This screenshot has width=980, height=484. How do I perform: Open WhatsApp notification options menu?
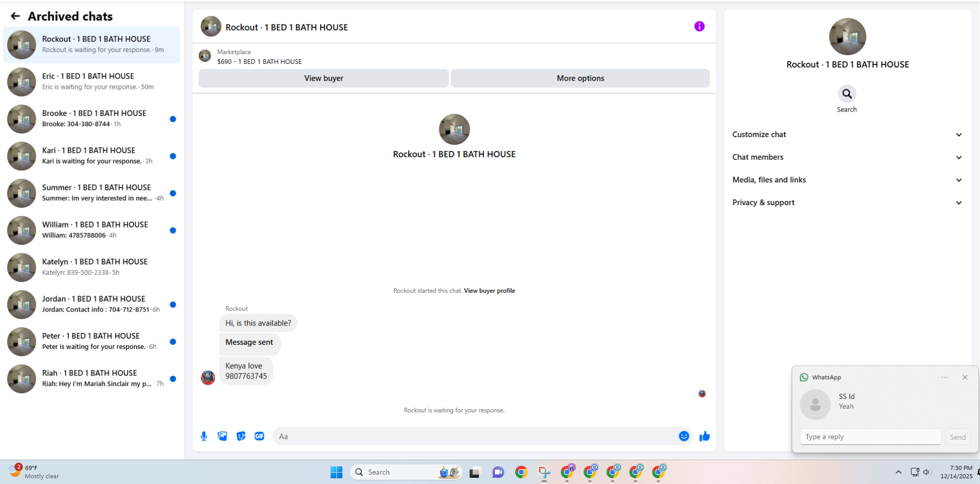pyautogui.click(x=944, y=378)
